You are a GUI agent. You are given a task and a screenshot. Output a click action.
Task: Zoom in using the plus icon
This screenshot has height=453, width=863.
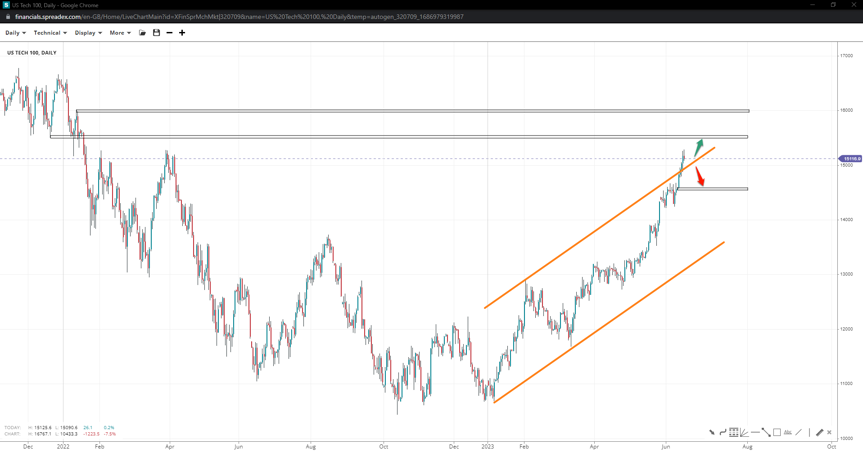[x=182, y=33]
